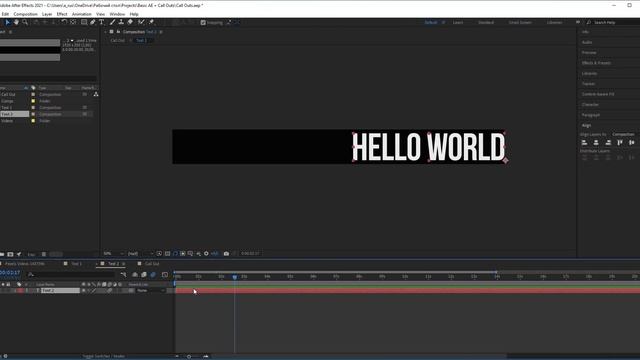Viewport: 640px width, 360px height.
Task: Select the Hand tool
Action: pos(16,22)
